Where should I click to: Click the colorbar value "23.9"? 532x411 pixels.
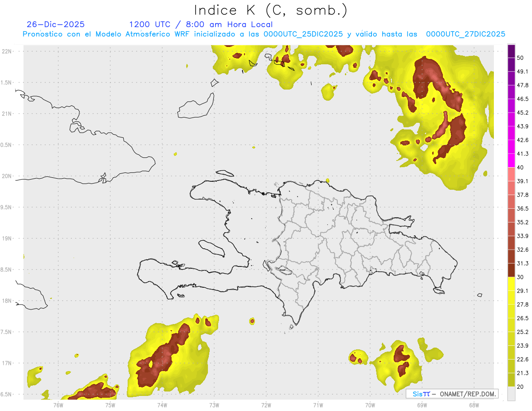click(523, 346)
